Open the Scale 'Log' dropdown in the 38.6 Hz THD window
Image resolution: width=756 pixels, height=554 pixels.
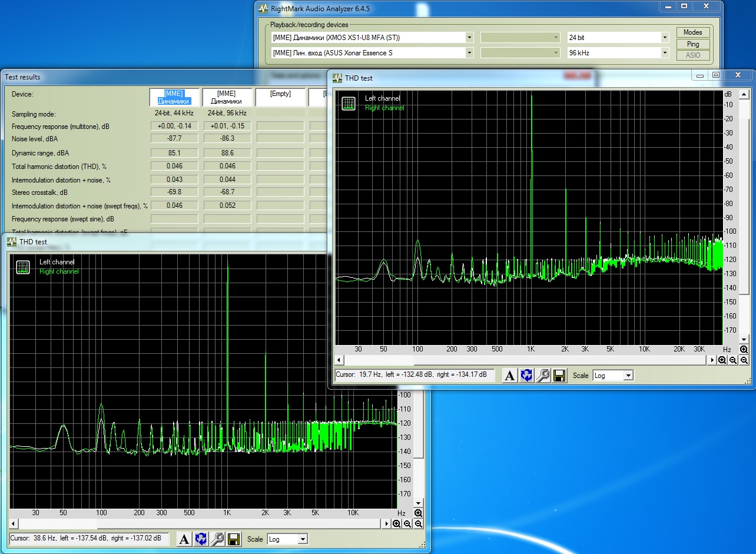pos(302,539)
